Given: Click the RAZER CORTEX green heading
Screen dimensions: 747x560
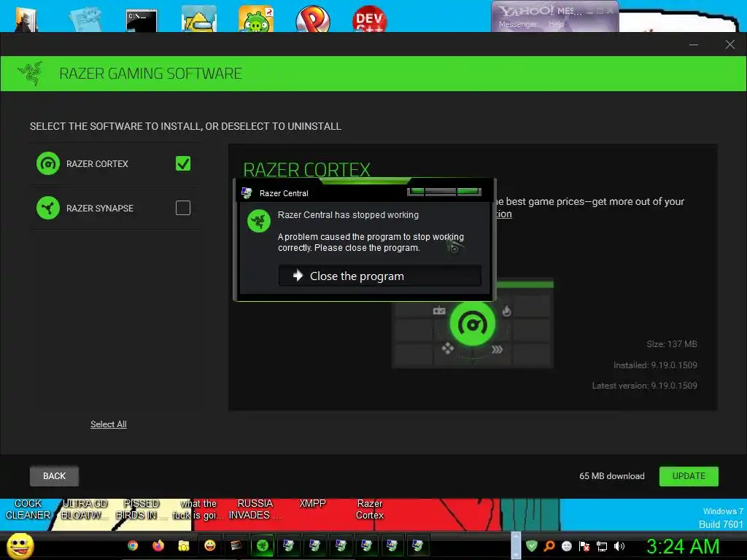Looking at the screenshot, I should click(x=307, y=170).
